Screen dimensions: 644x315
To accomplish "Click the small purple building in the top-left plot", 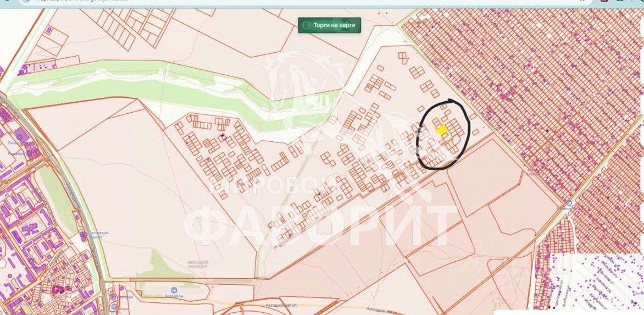I will 49,30.
